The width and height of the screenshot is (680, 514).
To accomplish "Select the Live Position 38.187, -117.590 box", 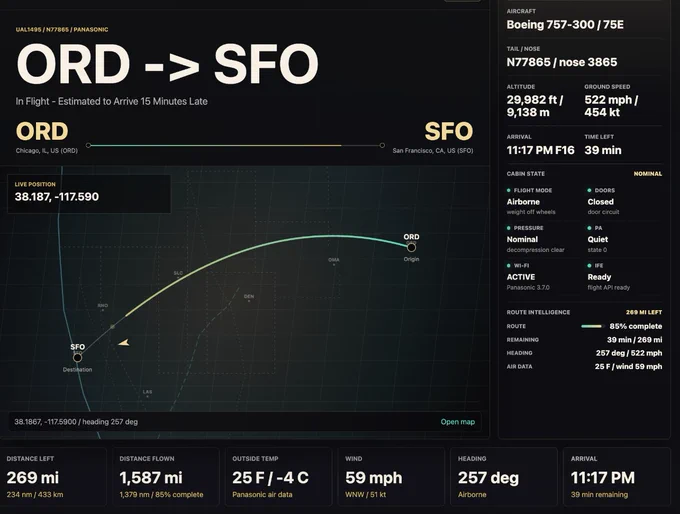I will pos(89,194).
